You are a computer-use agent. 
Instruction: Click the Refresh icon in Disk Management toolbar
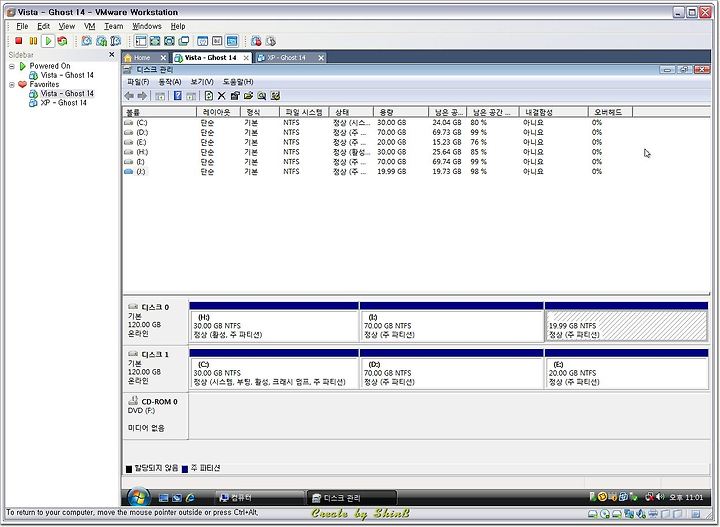208,96
